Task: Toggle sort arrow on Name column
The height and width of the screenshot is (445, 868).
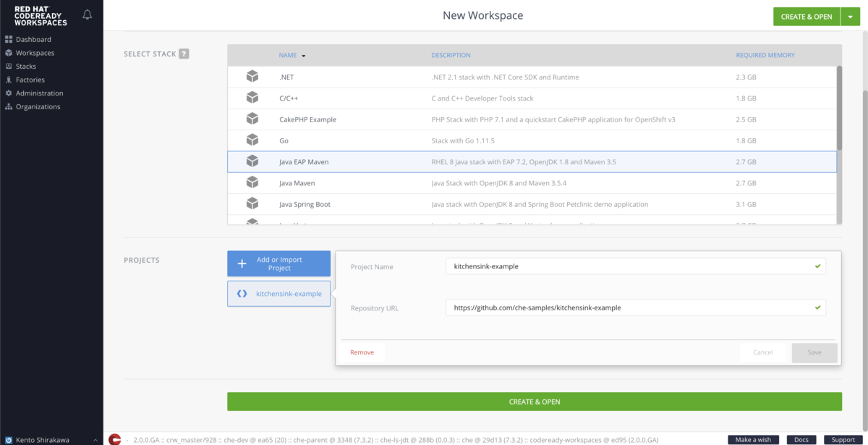Action: 304,56
